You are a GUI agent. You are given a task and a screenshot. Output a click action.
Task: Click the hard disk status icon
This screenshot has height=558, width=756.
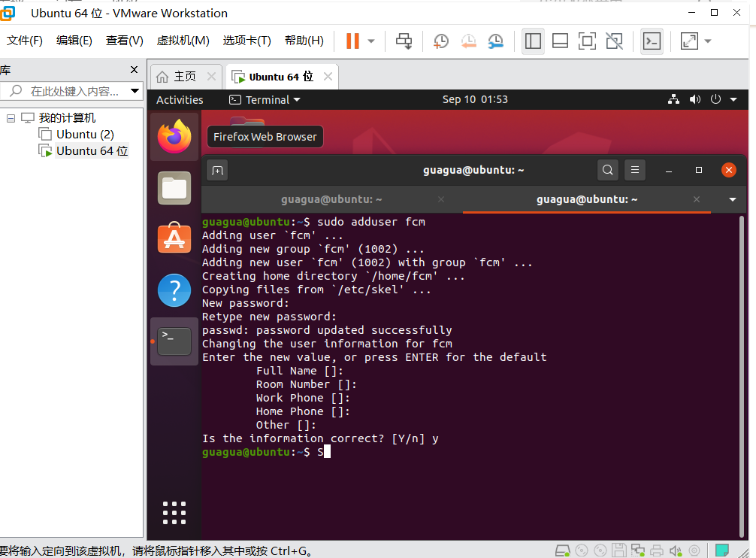562,550
